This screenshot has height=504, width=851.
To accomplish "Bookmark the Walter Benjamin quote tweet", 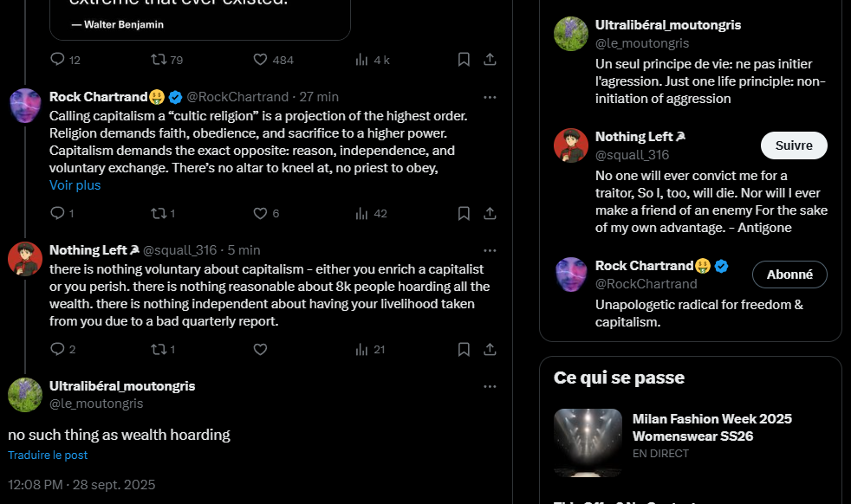I will coord(464,59).
